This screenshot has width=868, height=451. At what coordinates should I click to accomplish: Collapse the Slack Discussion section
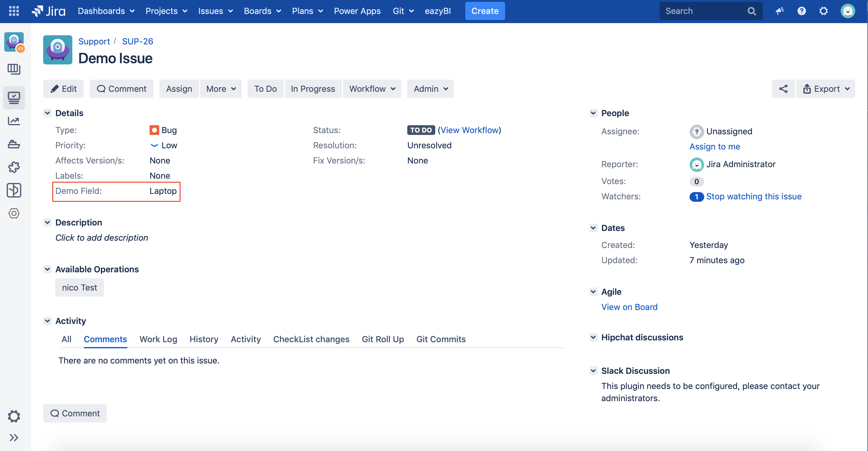(x=593, y=371)
